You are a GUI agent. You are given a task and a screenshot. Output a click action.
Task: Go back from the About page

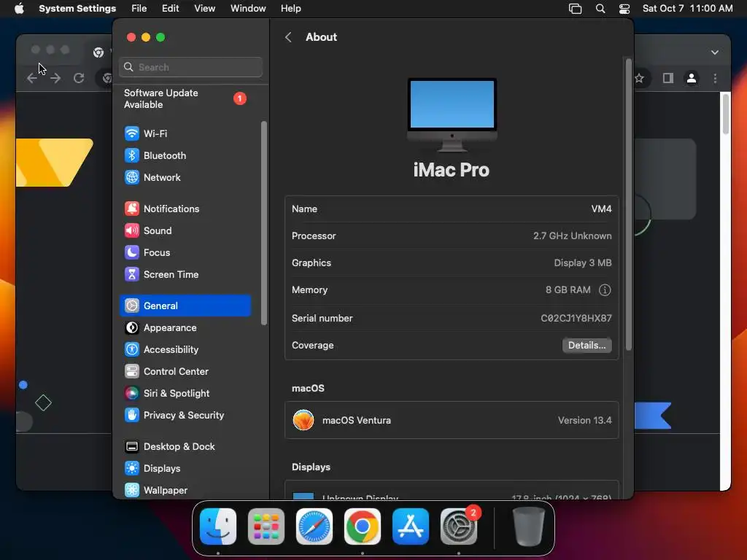pyautogui.click(x=288, y=37)
